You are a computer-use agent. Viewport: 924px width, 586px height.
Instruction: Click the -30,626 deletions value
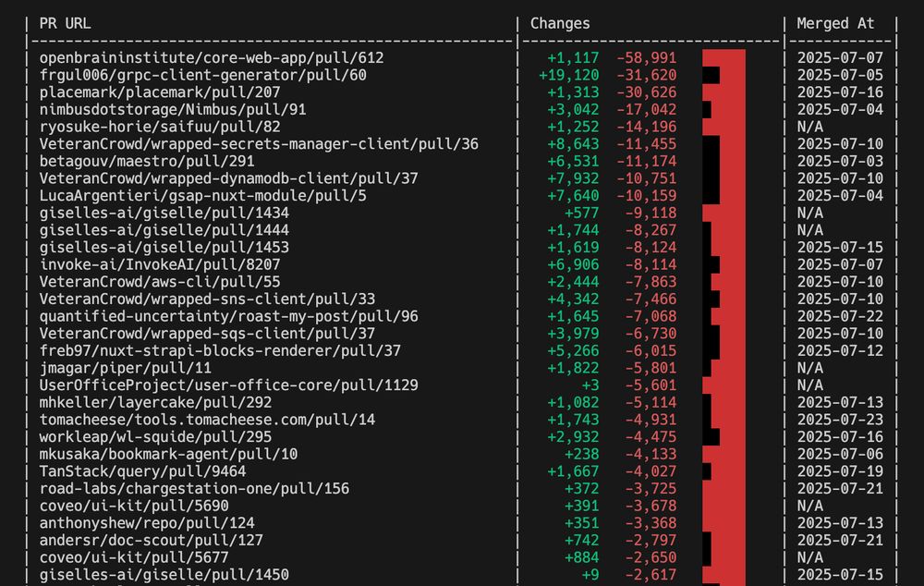647,92
